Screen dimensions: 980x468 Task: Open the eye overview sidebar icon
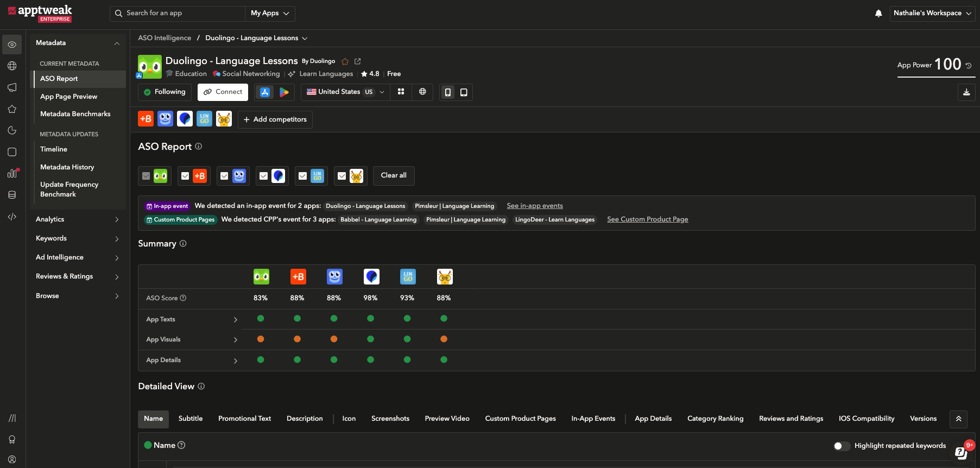point(12,45)
